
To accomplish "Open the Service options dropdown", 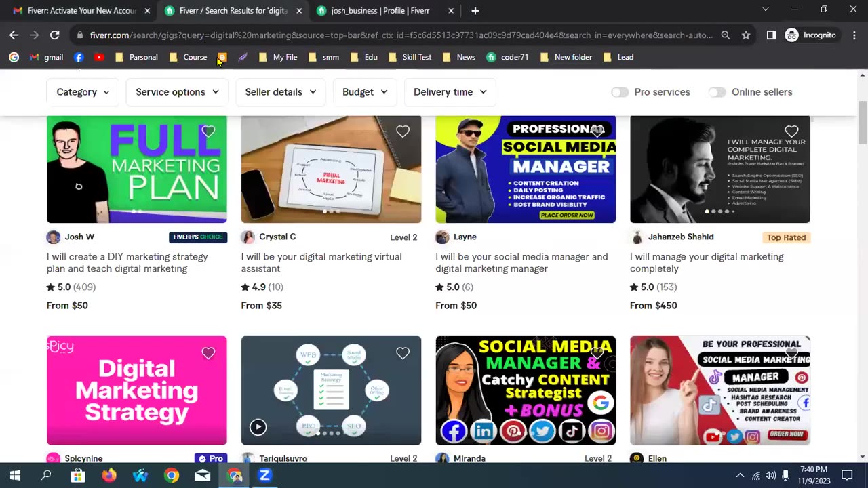I will click(177, 92).
